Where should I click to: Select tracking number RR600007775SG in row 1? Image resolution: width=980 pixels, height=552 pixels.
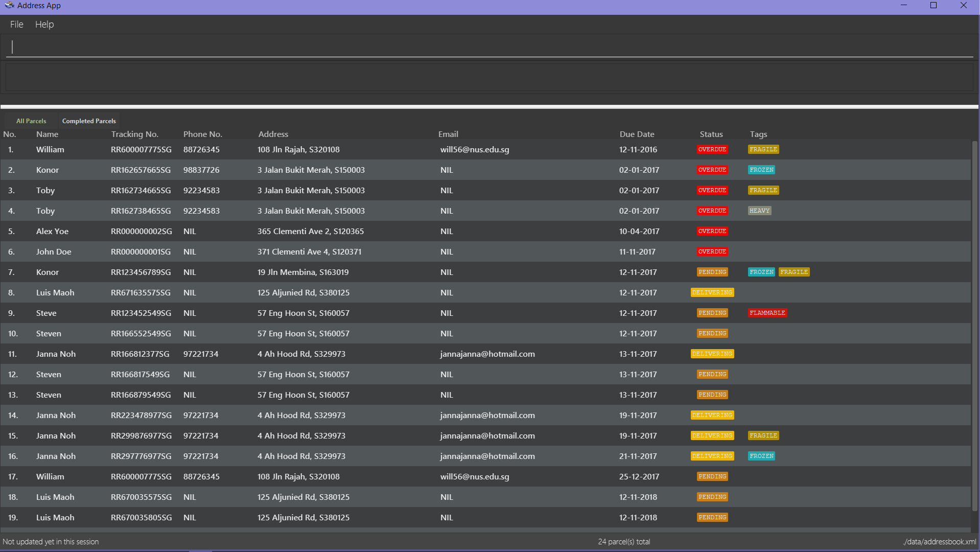pos(141,150)
